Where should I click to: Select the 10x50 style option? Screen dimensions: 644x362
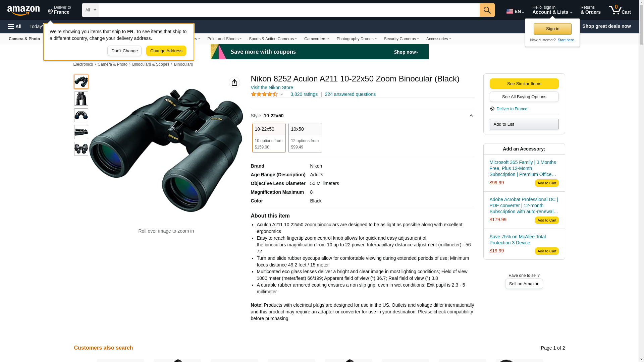(x=305, y=138)
